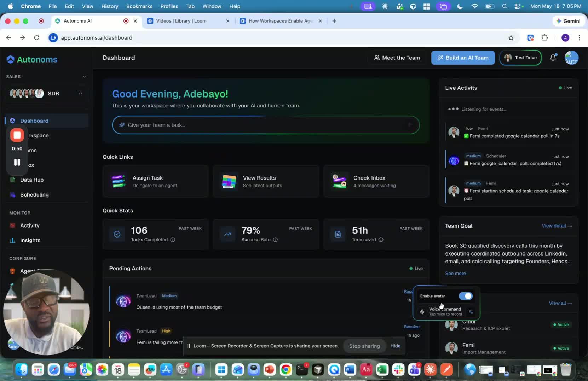Submit the task with the arrow button

410,125
